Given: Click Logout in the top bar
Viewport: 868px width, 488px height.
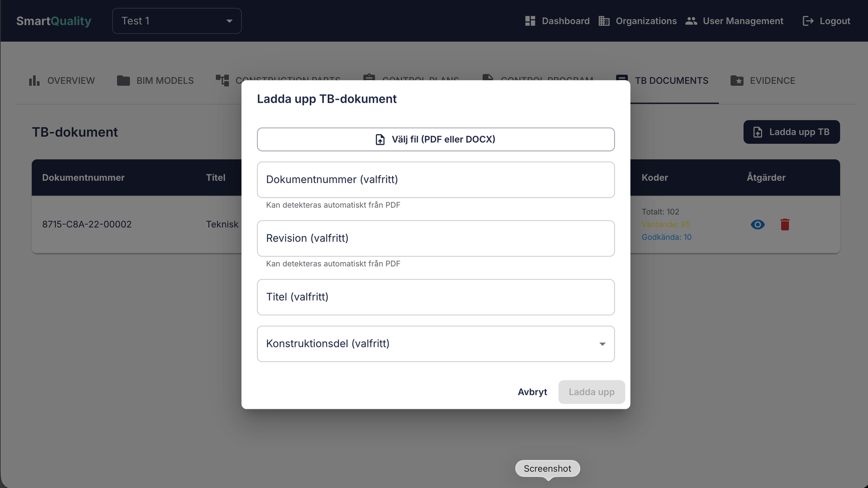Looking at the screenshot, I should point(826,21).
